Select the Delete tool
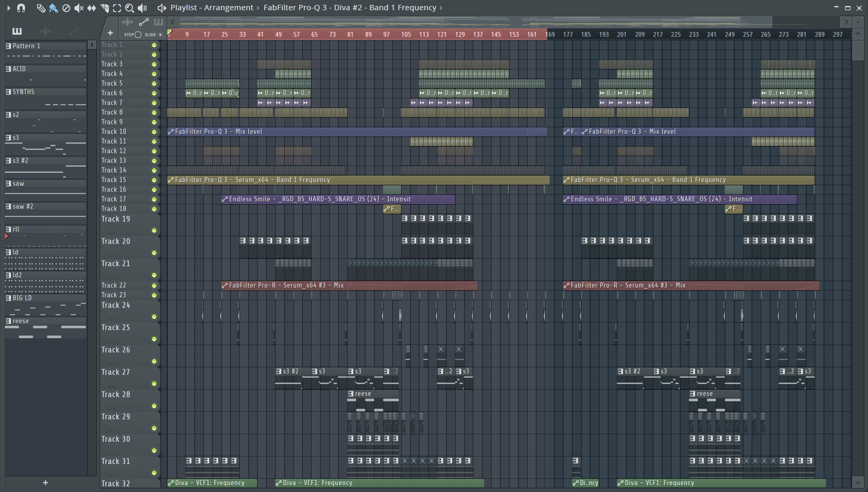Viewport: 868px width, 492px height. click(x=66, y=8)
